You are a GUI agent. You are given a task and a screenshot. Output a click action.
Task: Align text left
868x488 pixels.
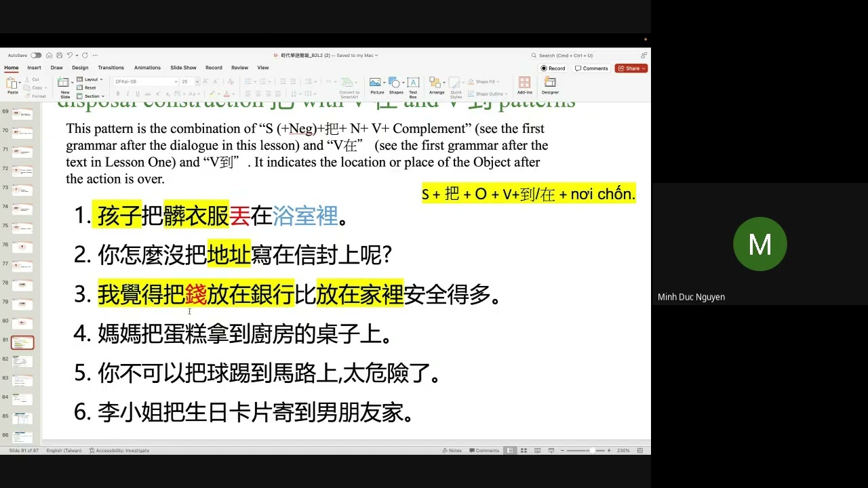pos(248,94)
